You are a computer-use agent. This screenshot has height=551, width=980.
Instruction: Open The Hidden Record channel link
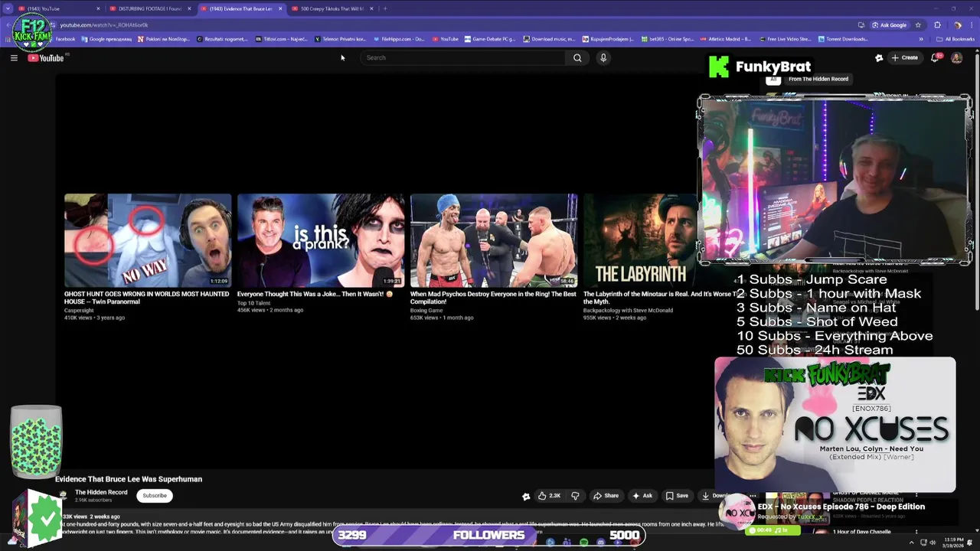pos(101,492)
